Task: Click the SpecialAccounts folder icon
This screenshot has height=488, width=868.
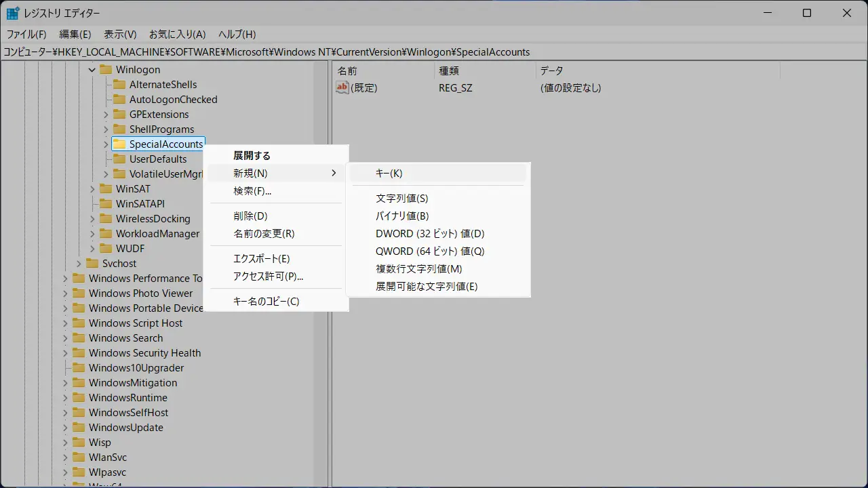Action: (119, 144)
